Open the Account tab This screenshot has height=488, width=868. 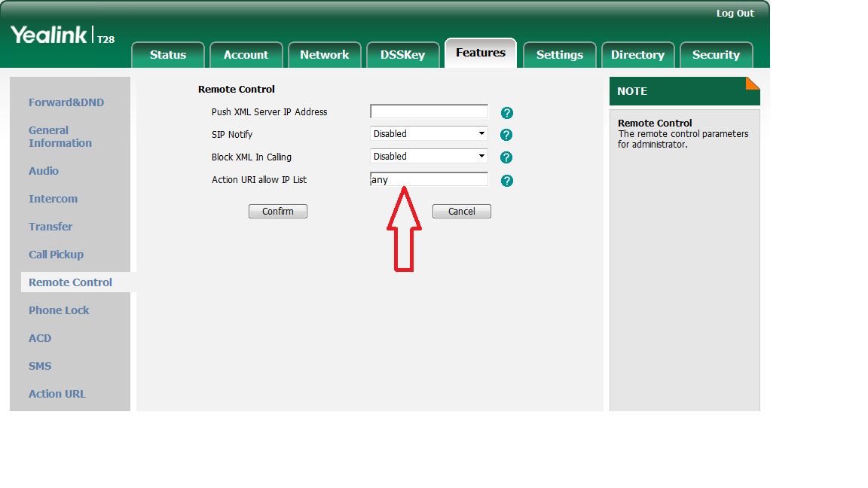point(246,55)
